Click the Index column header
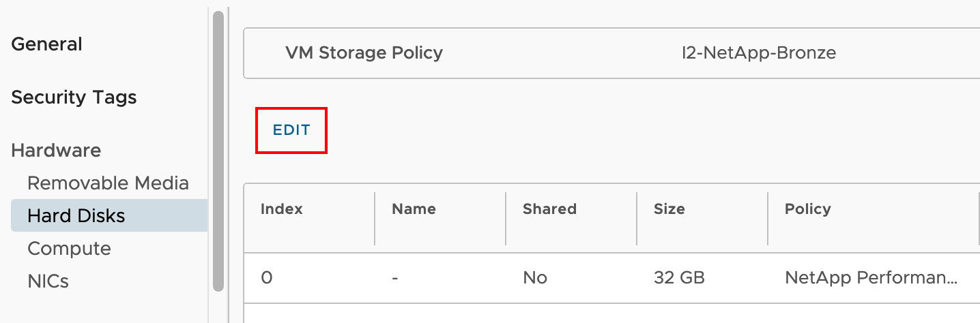The height and width of the screenshot is (323, 980). [281, 209]
